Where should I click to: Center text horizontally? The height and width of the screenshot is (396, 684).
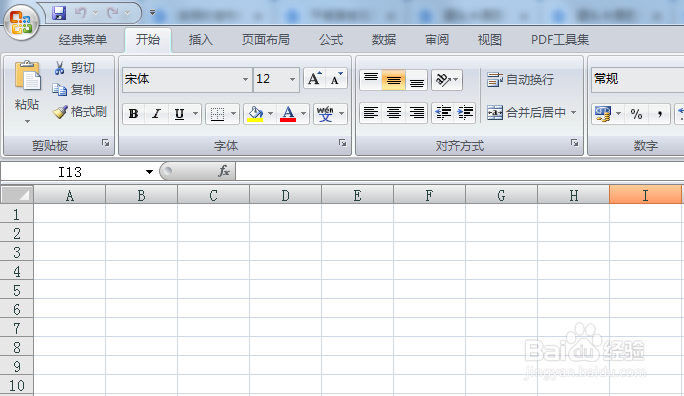(x=393, y=113)
